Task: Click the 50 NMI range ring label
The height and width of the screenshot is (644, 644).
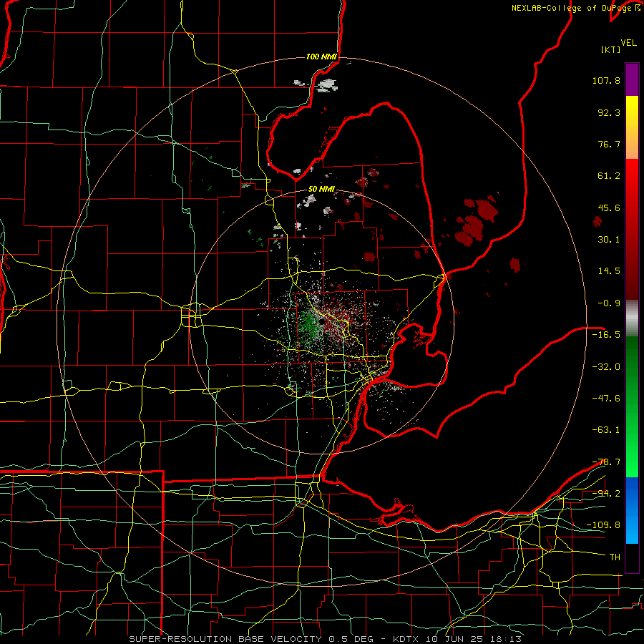Action: click(x=321, y=190)
